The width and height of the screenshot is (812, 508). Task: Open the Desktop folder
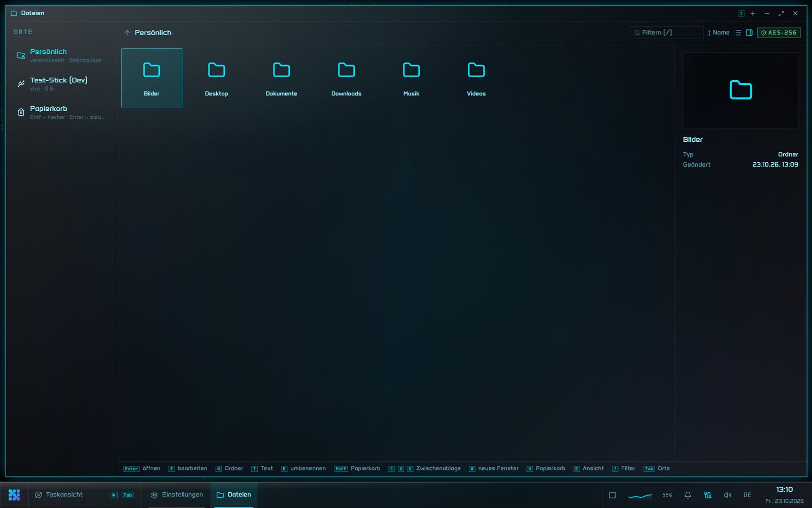pos(217,78)
